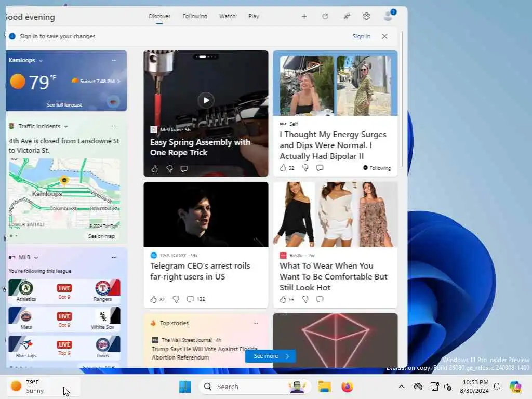
Task: Dislike the Easy Spring Assembly video
Action: [x=169, y=169]
